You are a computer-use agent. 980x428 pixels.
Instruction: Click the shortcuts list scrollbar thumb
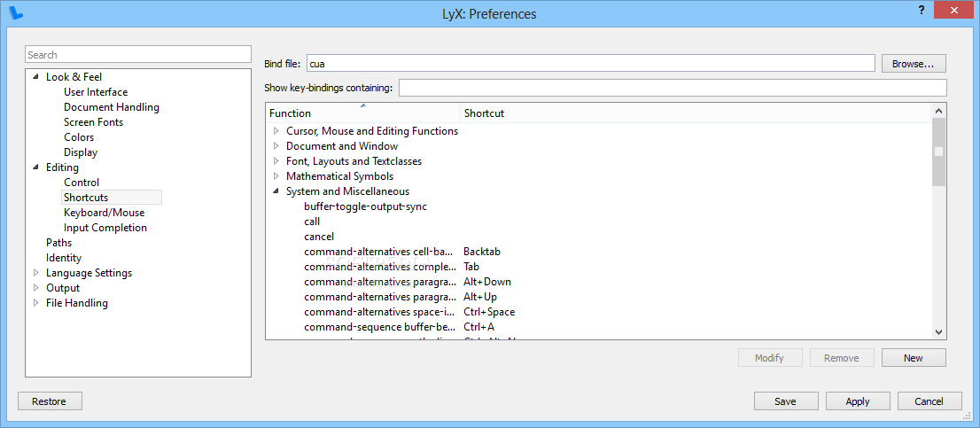pyautogui.click(x=938, y=152)
